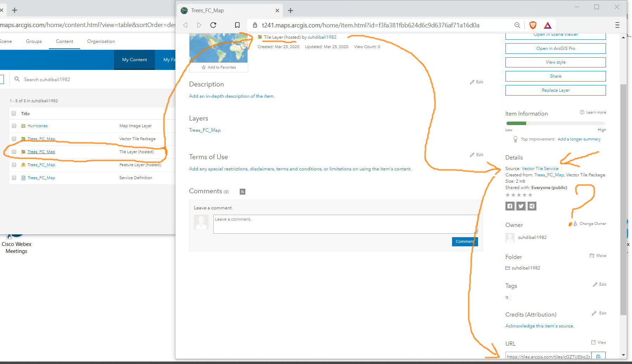Go forward in browser history
Viewport: 632px width, 364px height.
[x=199, y=25]
